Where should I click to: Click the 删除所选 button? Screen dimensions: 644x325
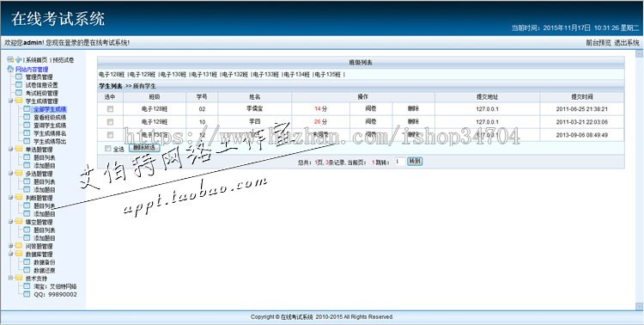144,148
